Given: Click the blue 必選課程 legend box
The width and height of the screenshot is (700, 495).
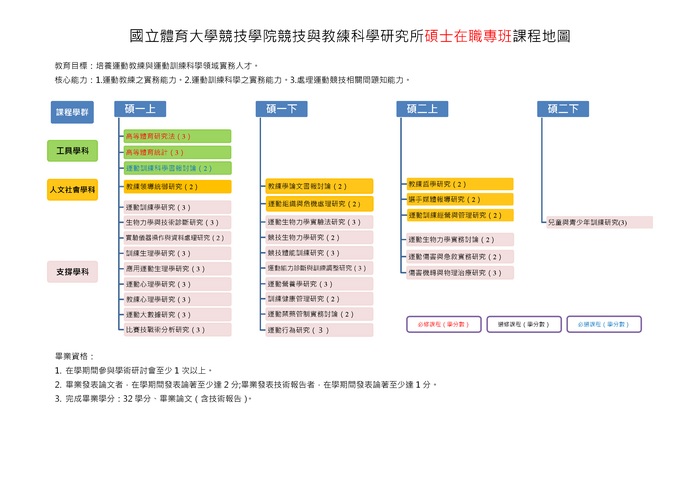Looking at the screenshot, I should pos(603,324).
